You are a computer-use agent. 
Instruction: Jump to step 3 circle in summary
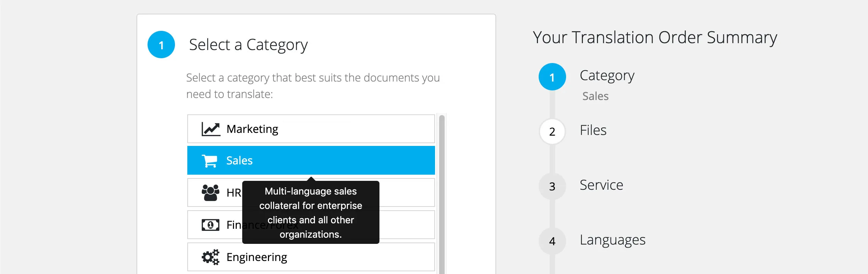tap(552, 186)
